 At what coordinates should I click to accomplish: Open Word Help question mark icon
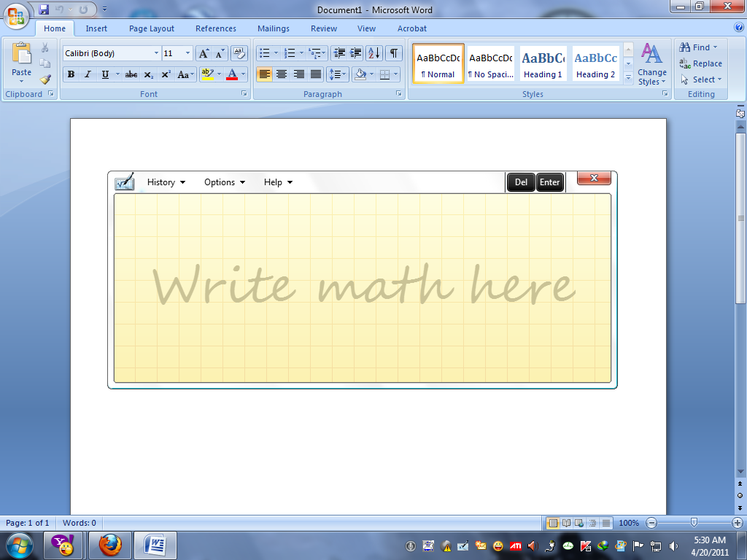point(740,28)
